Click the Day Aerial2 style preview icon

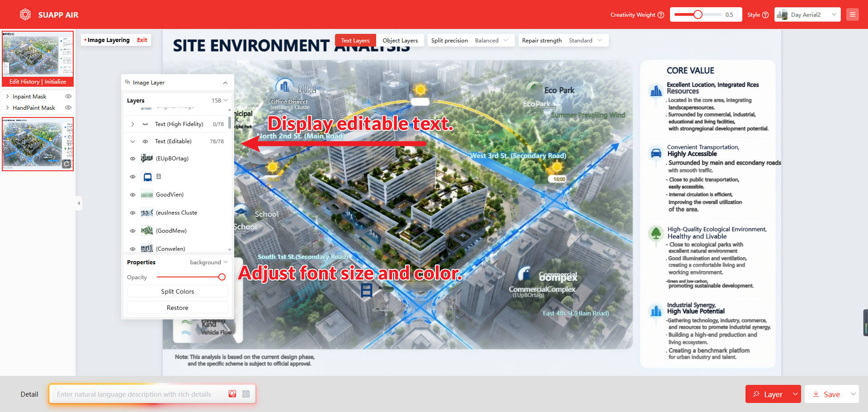[x=782, y=14]
